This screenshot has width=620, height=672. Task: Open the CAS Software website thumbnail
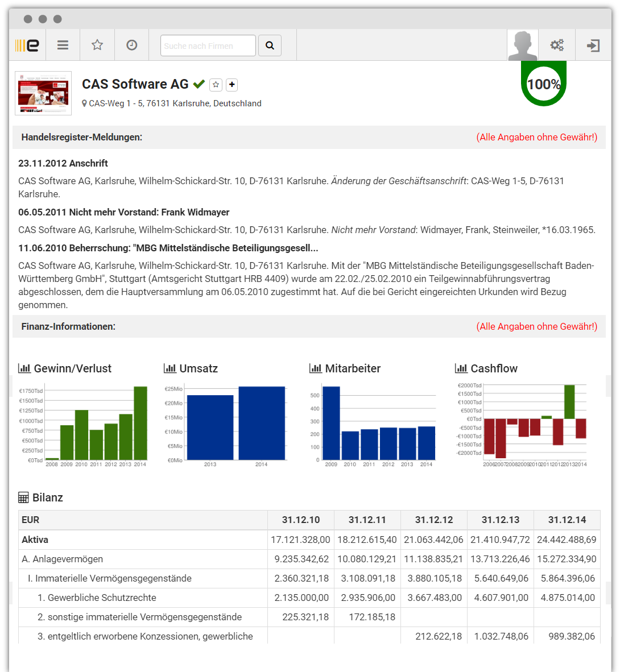coord(43,93)
